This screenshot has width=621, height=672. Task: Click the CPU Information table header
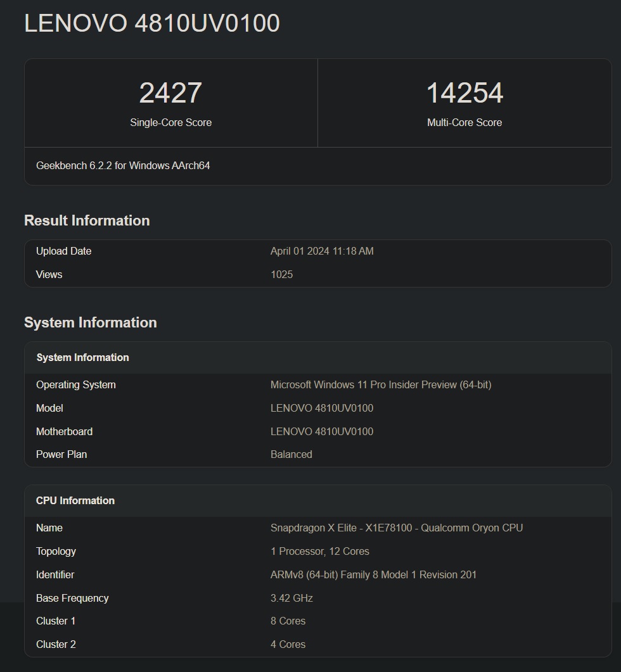coord(75,500)
